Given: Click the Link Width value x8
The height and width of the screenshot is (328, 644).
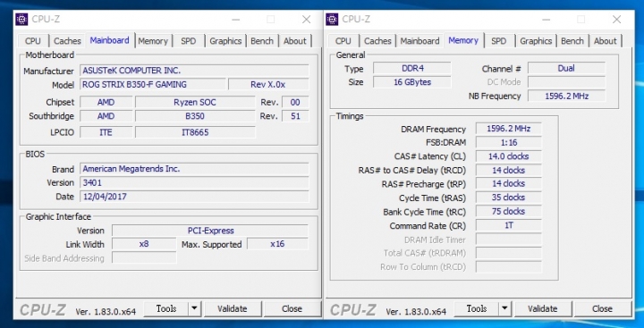Looking at the screenshot, I should [x=144, y=244].
